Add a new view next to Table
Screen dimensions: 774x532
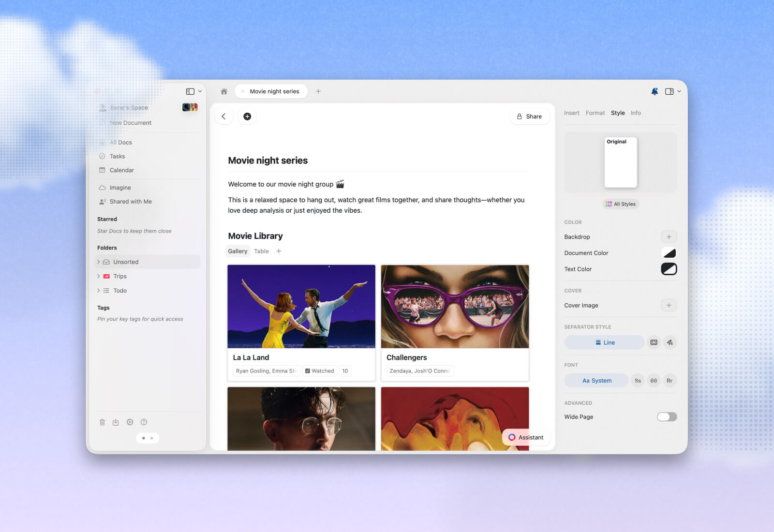(x=279, y=251)
